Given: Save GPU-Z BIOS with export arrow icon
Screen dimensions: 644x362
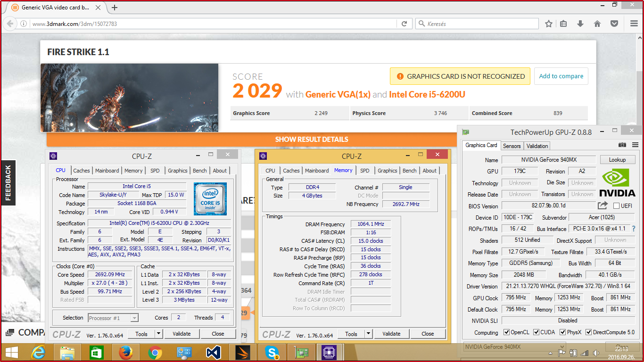Looking at the screenshot, I should tap(603, 206).
